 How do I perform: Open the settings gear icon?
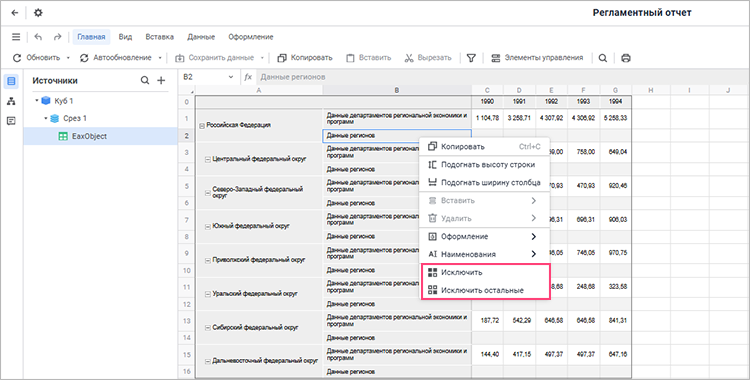coord(38,13)
